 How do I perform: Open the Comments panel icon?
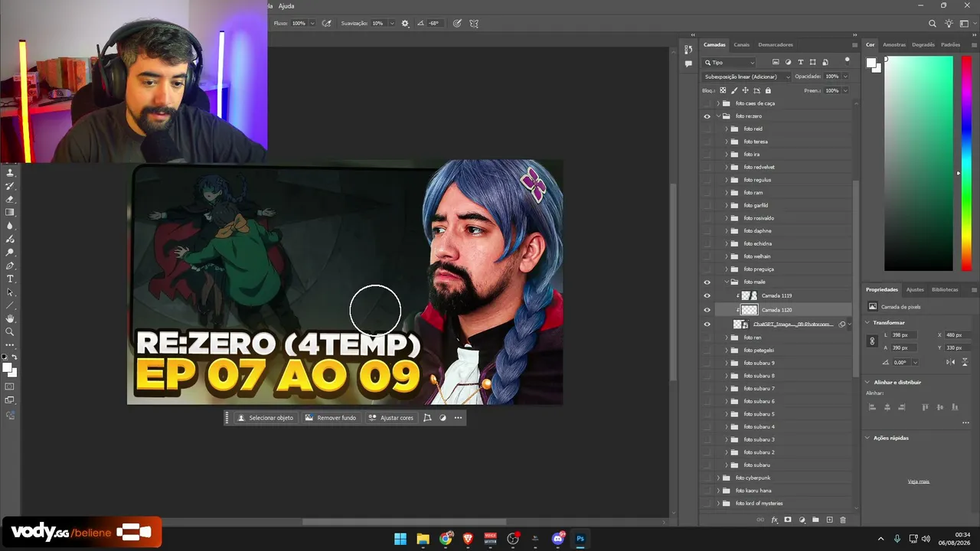688,64
